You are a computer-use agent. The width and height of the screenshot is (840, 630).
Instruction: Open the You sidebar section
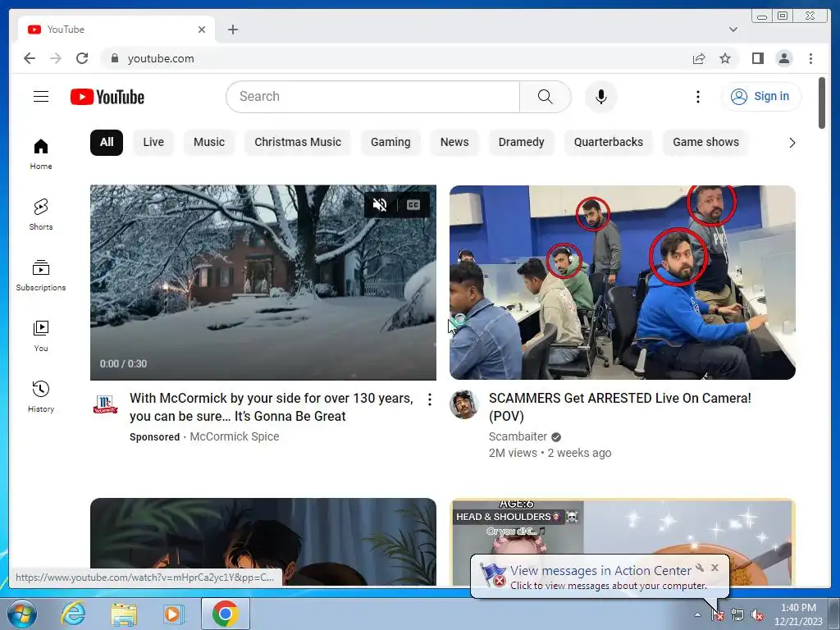click(x=41, y=336)
